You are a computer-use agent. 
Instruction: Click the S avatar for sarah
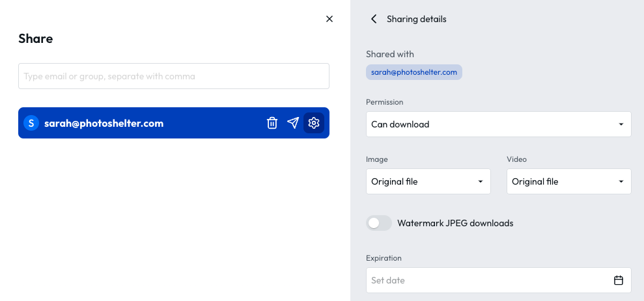(x=31, y=123)
